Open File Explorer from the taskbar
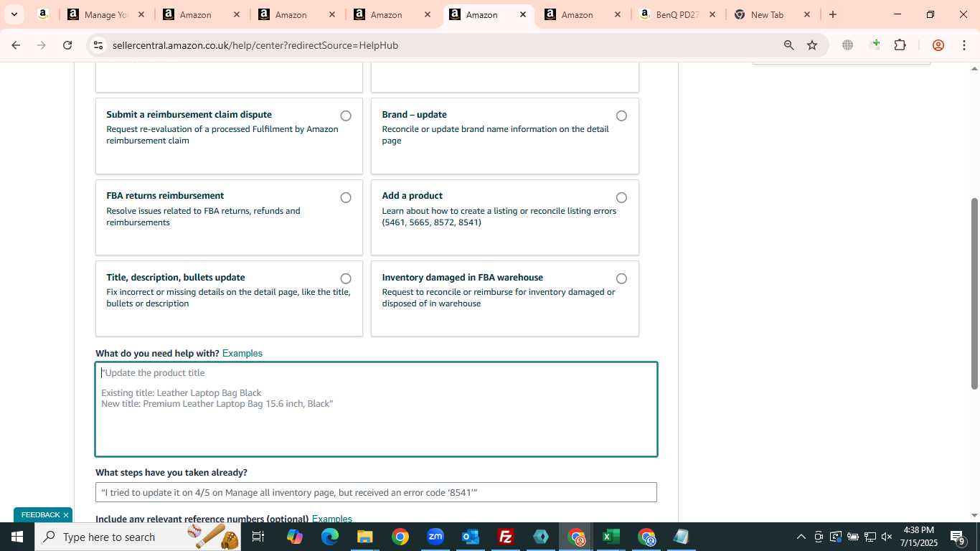Screen dimensions: 980x551 [x=364, y=537]
